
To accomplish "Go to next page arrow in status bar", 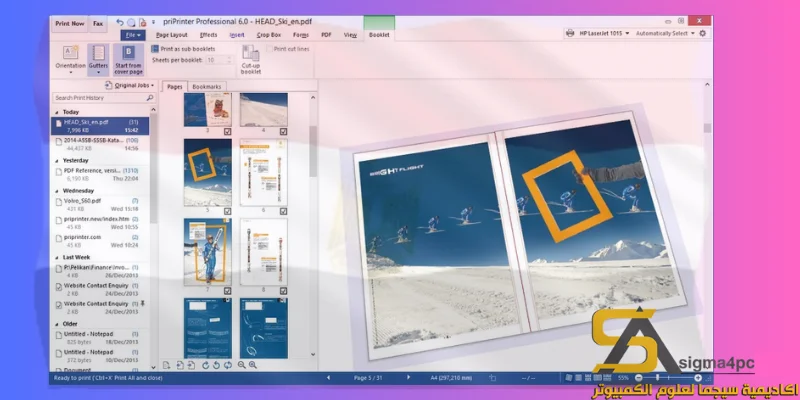I will (408, 378).
